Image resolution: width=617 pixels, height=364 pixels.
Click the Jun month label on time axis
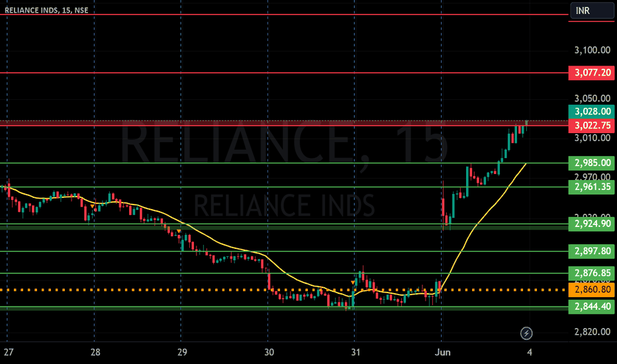(x=443, y=352)
